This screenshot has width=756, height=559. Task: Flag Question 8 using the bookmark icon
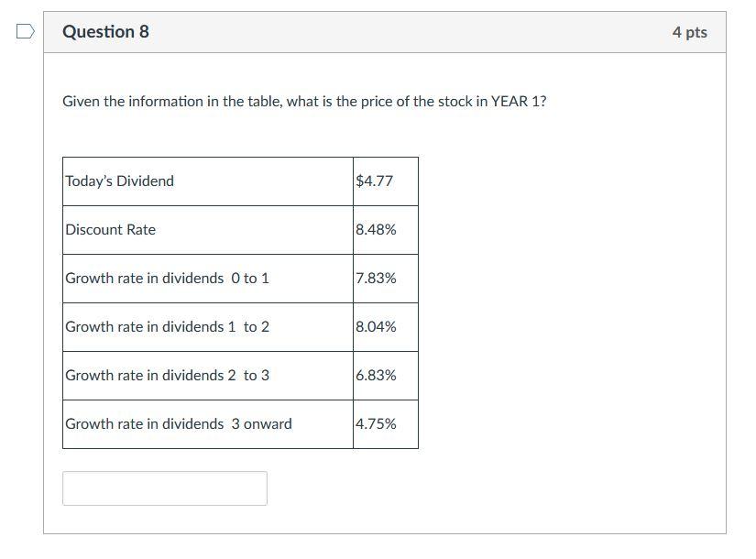[x=25, y=29]
